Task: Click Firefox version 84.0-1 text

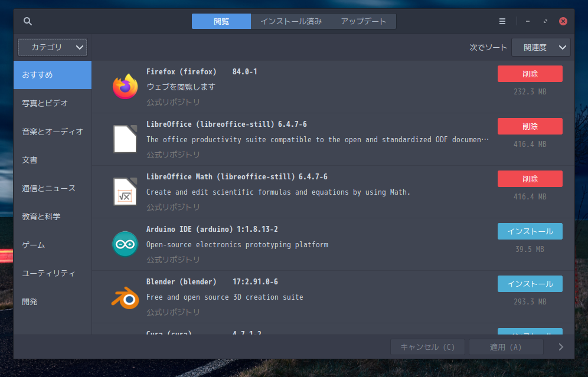Action: [245, 71]
